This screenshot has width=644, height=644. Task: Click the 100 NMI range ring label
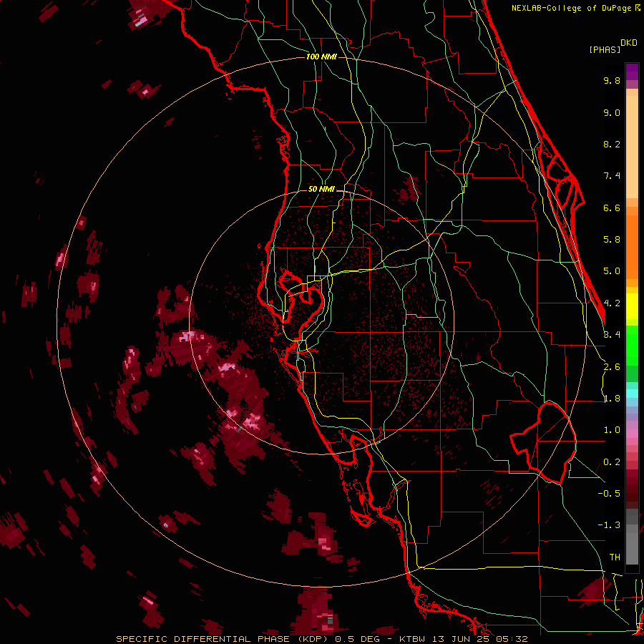[x=321, y=57]
